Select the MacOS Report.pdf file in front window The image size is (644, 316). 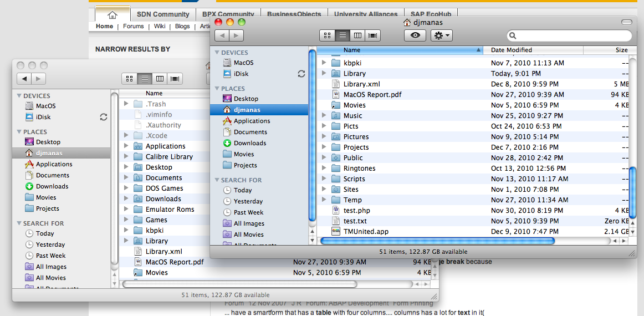(372, 95)
